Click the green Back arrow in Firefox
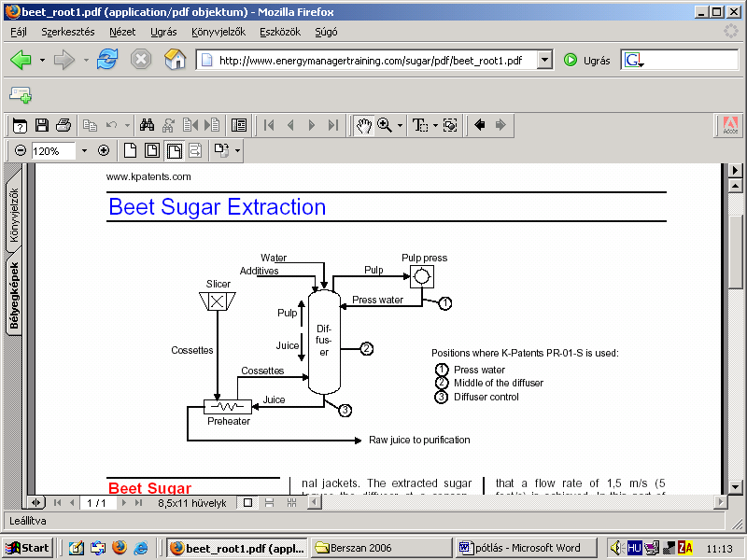The image size is (747, 560). click(21, 60)
